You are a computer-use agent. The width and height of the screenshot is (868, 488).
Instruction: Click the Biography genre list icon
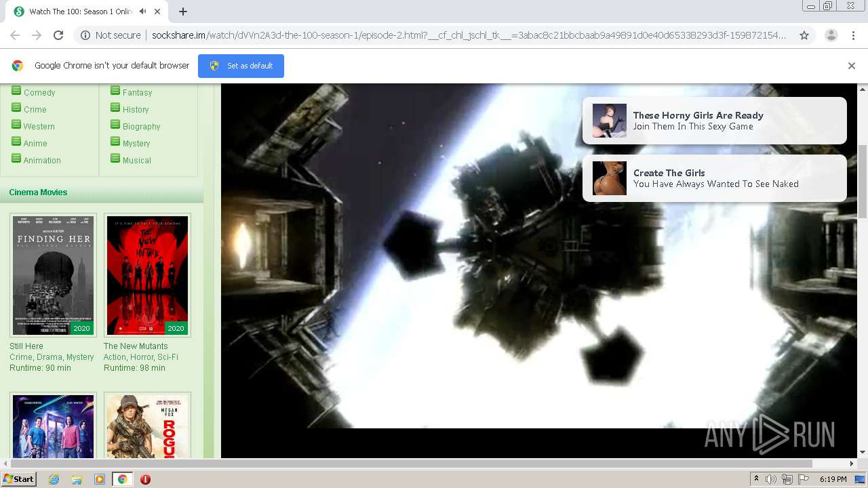[115, 125]
